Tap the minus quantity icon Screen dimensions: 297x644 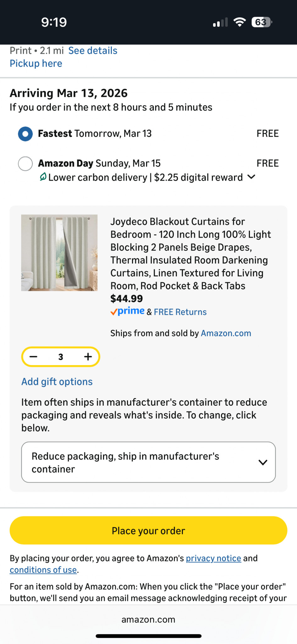(x=34, y=357)
